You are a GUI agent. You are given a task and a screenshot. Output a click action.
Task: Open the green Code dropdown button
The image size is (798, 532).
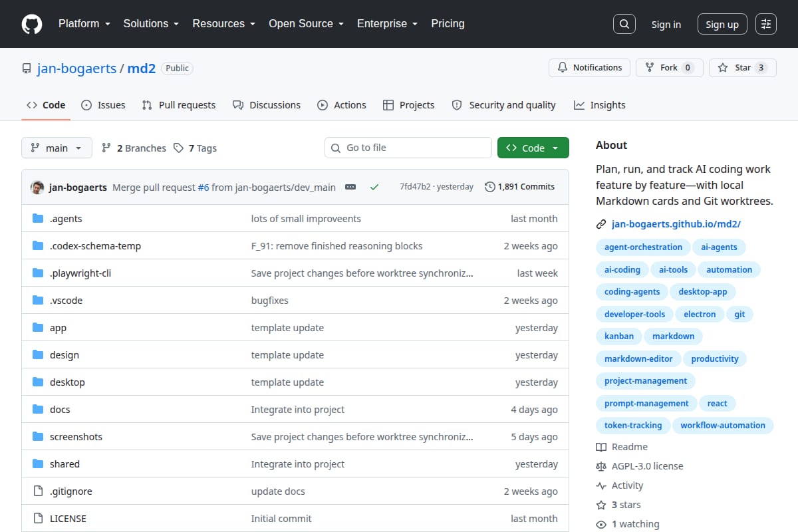tap(533, 148)
